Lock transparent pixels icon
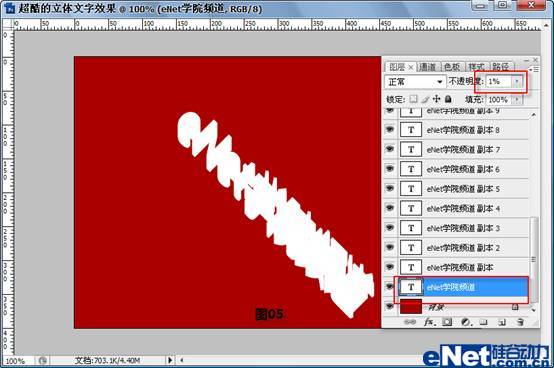The image size is (554, 368). 413,99
